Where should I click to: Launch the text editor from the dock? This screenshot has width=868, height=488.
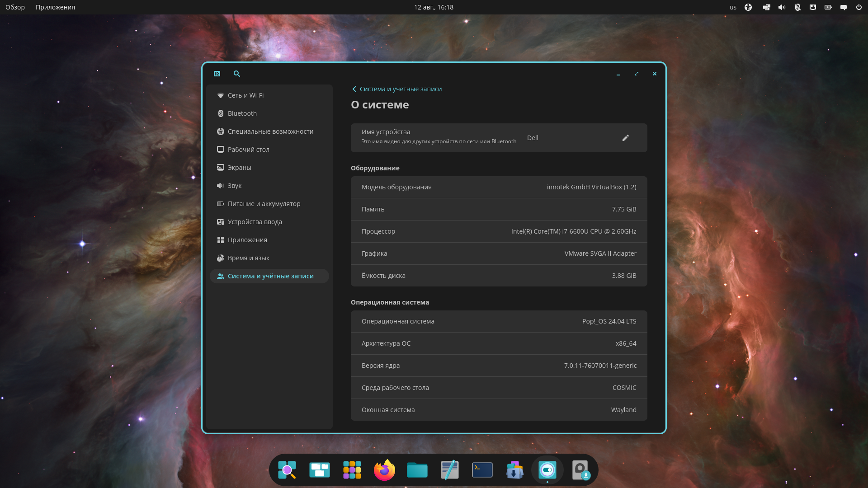coord(450,470)
